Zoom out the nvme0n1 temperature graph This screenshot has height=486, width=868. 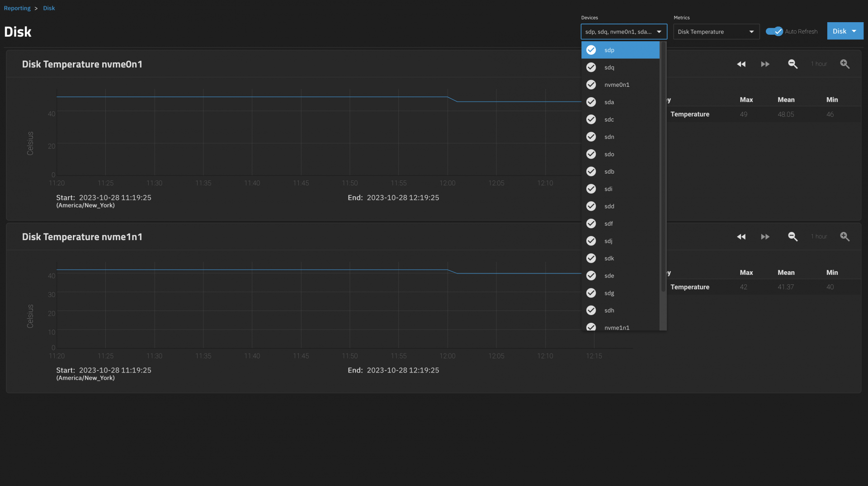(793, 64)
